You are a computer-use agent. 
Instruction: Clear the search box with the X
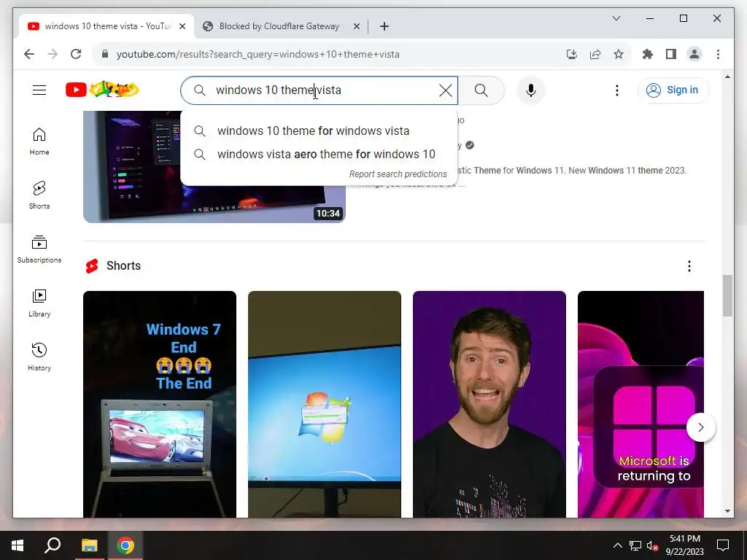(x=446, y=90)
